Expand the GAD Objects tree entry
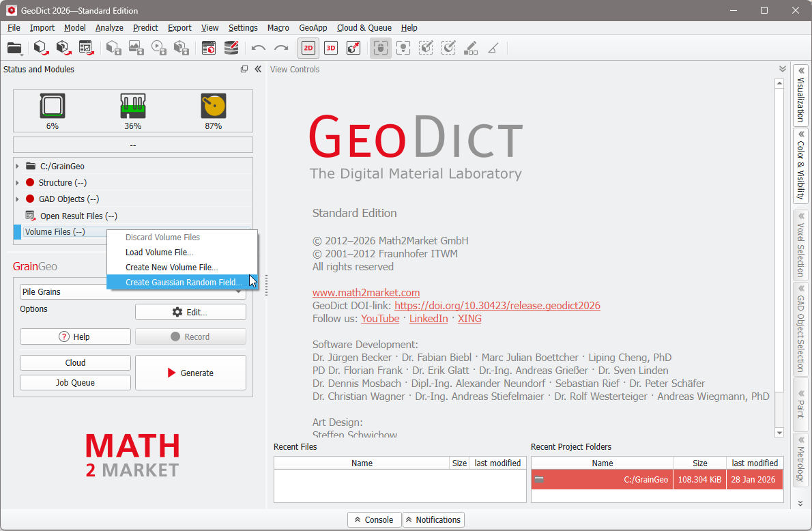812x531 pixels. [16, 199]
